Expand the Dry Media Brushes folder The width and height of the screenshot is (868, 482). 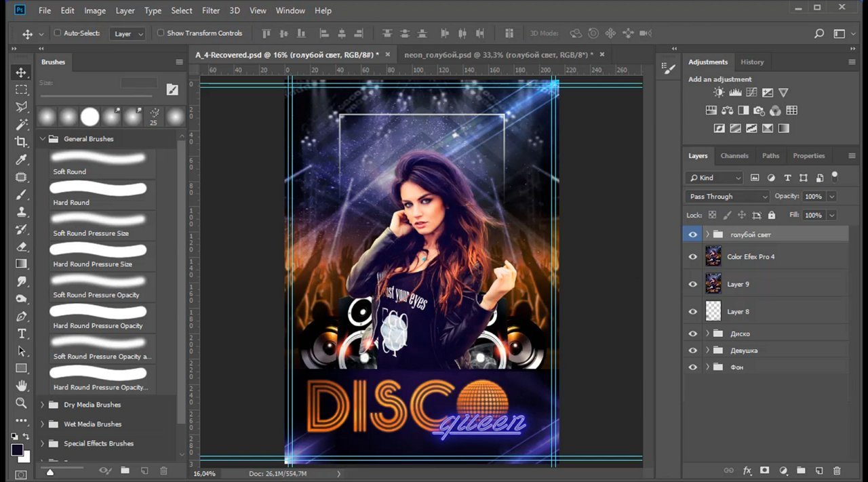point(43,405)
